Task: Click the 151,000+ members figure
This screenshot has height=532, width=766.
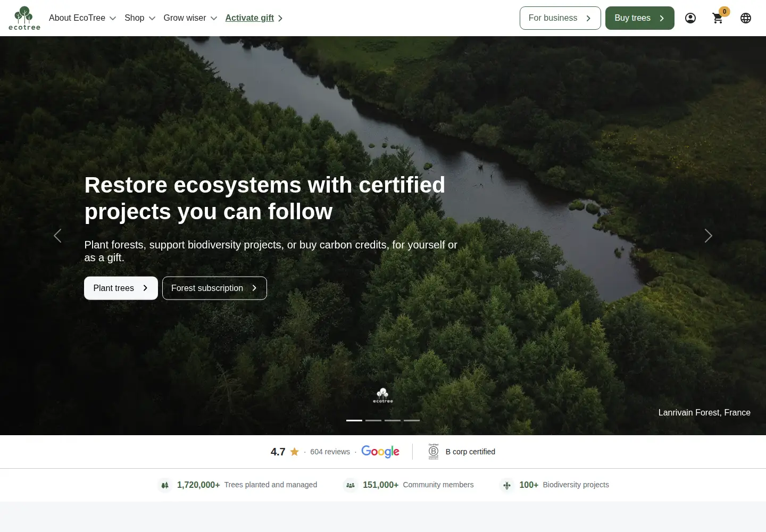Action: [381, 485]
